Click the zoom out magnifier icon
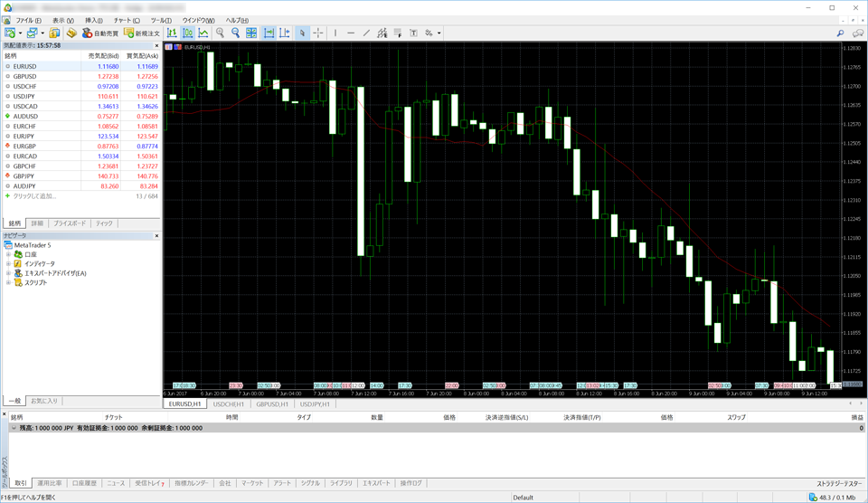 [236, 33]
